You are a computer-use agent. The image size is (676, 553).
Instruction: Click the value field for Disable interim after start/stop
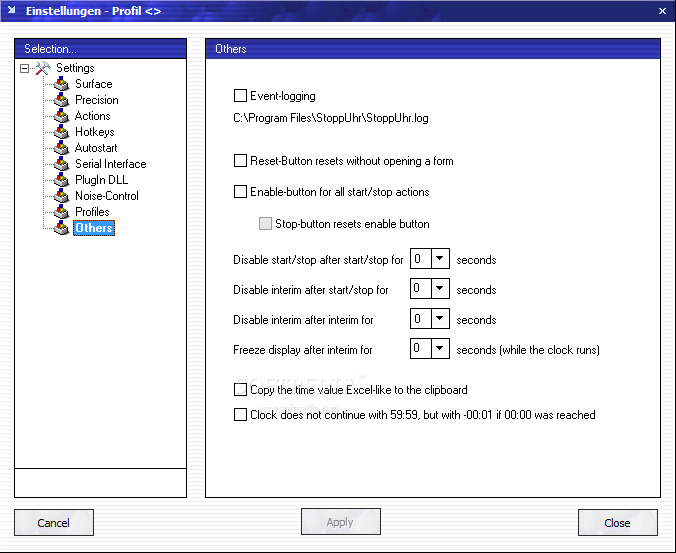421,288
